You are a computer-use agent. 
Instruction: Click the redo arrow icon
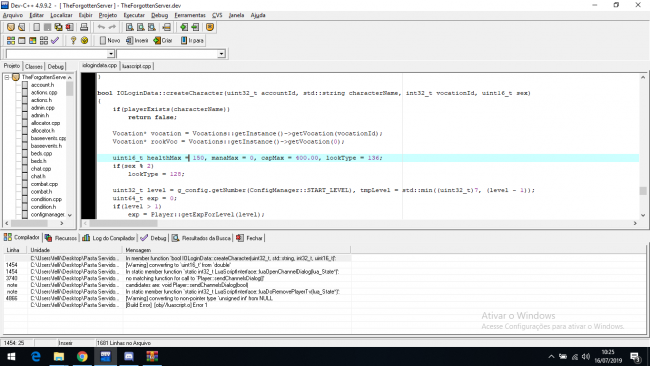(112, 27)
